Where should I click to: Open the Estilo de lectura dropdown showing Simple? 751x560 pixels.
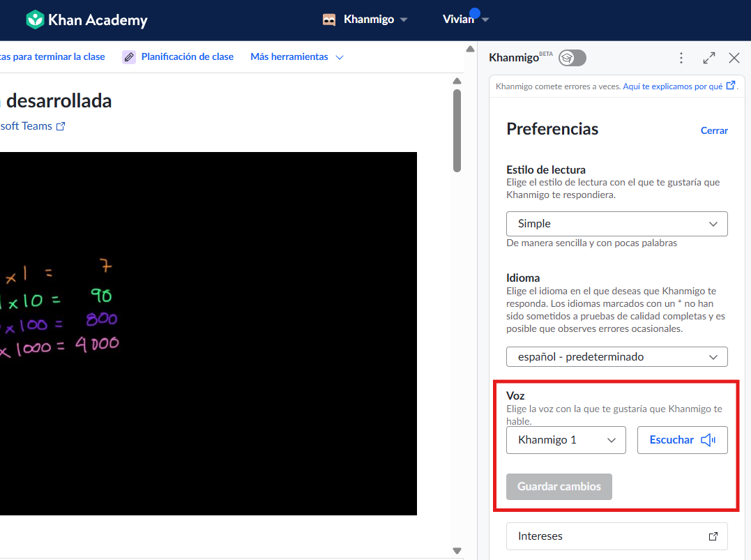click(617, 224)
